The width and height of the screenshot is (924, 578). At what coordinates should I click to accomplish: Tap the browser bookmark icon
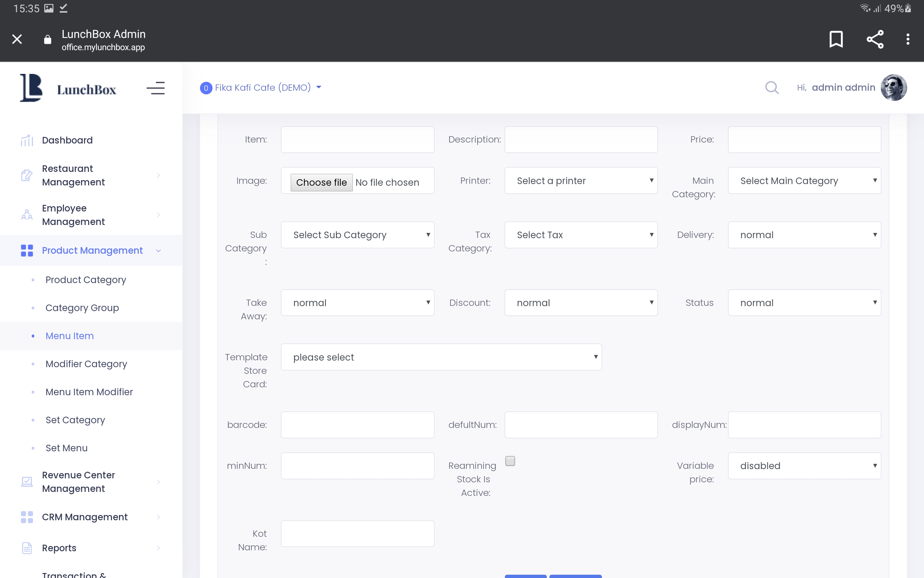point(836,39)
